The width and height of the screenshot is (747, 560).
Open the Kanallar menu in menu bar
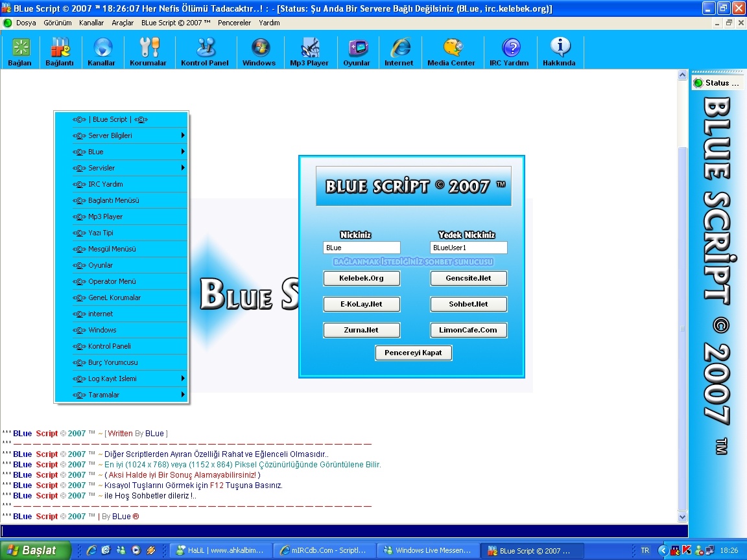pos(91,23)
